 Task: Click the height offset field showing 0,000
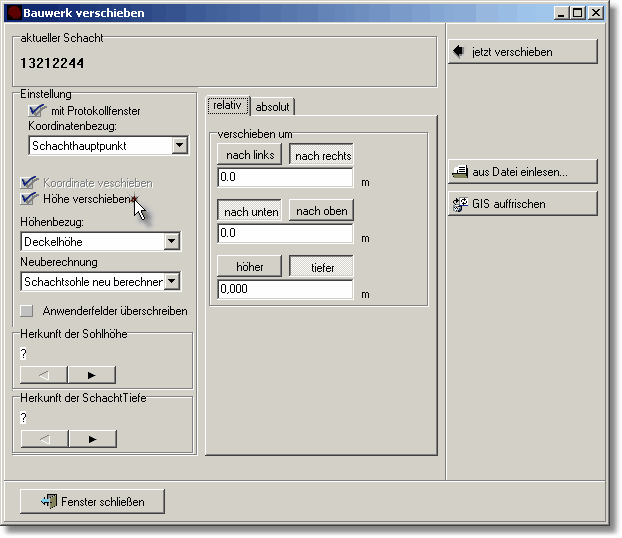[x=285, y=290]
